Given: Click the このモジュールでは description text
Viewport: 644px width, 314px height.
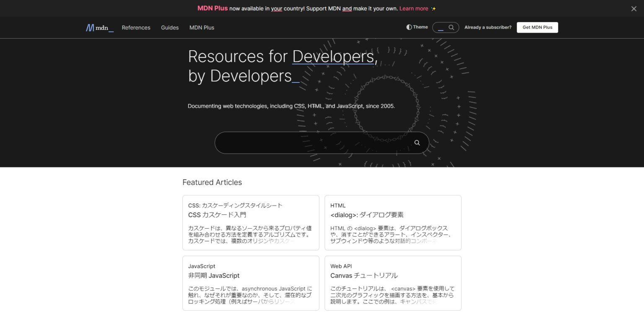Looking at the screenshot, I should coord(250,295).
